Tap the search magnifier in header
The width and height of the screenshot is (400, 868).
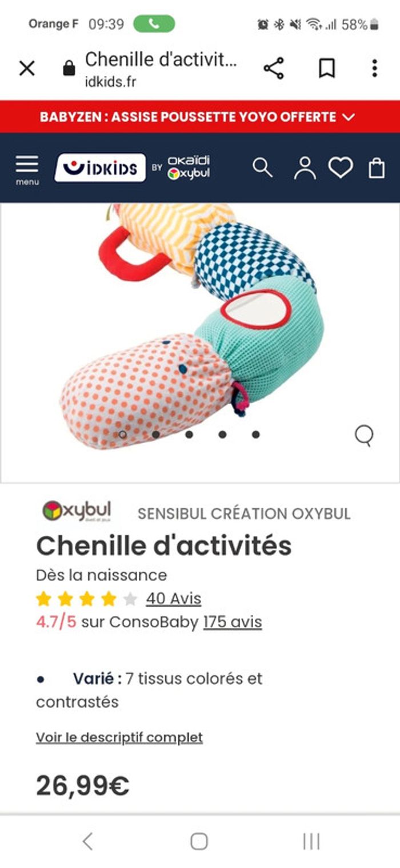(x=262, y=168)
